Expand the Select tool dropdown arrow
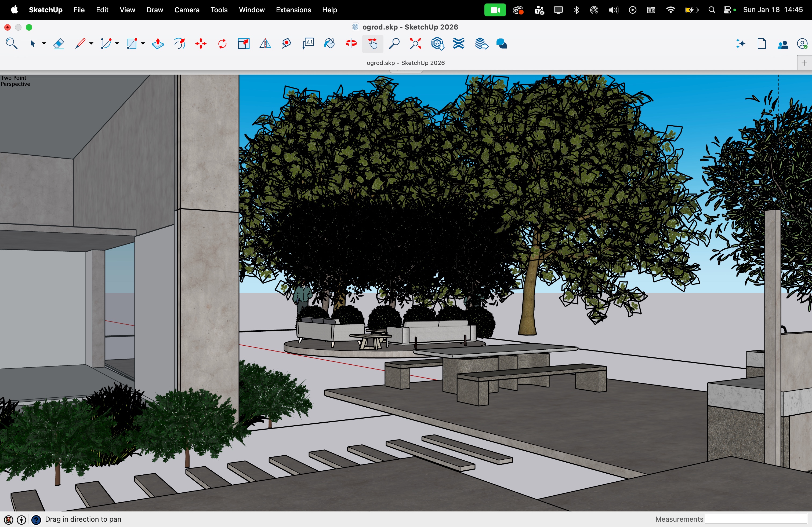This screenshot has width=812, height=527. (x=44, y=44)
